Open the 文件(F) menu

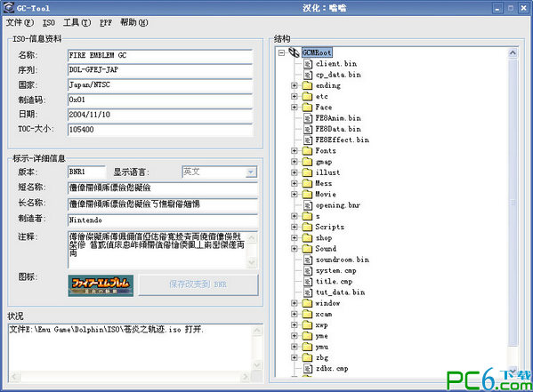(x=20, y=22)
